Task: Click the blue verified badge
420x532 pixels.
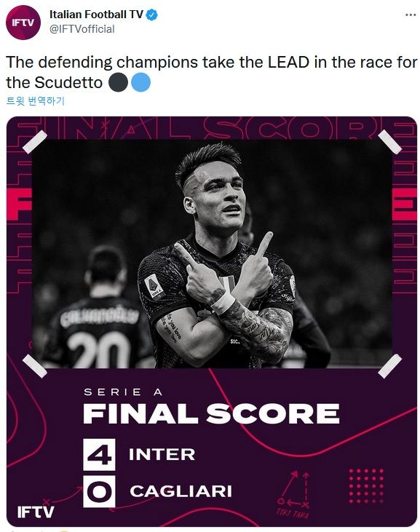Action: [151, 15]
